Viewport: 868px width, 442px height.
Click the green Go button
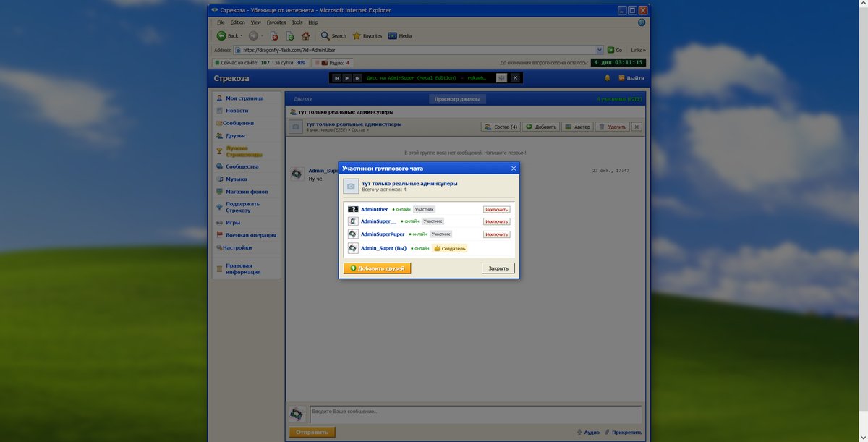(x=615, y=50)
